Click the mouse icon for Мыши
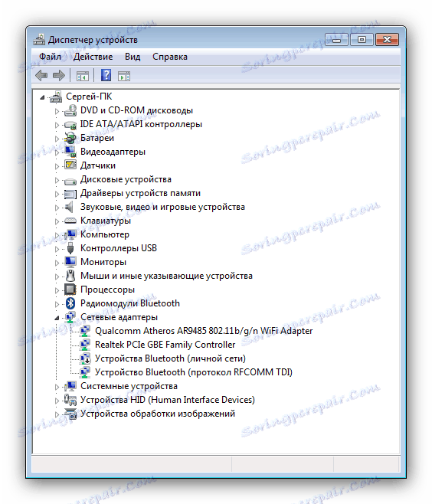The height and width of the screenshot is (504, 432). tap(70, 276)
